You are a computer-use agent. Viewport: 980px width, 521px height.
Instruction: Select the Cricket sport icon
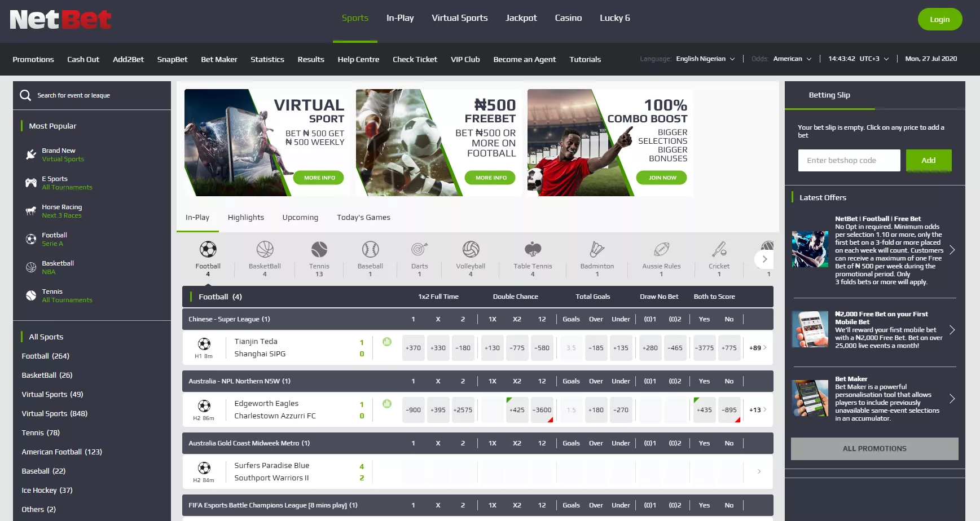[x=719, y=249]
